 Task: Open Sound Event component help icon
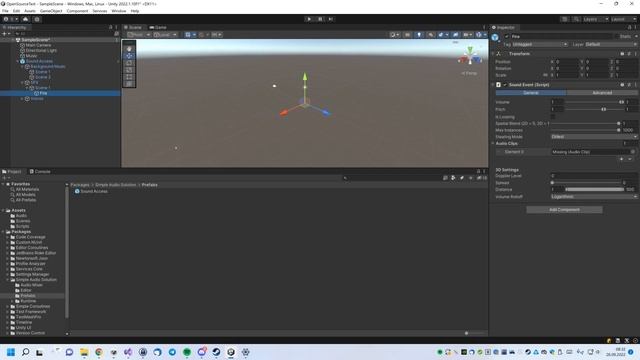point(622,84)
